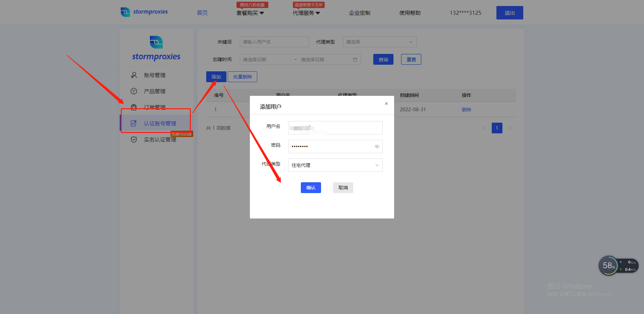Screen dimensions: 644x314
Task: Click the authentication account management icon
Action: pos(134,123)
